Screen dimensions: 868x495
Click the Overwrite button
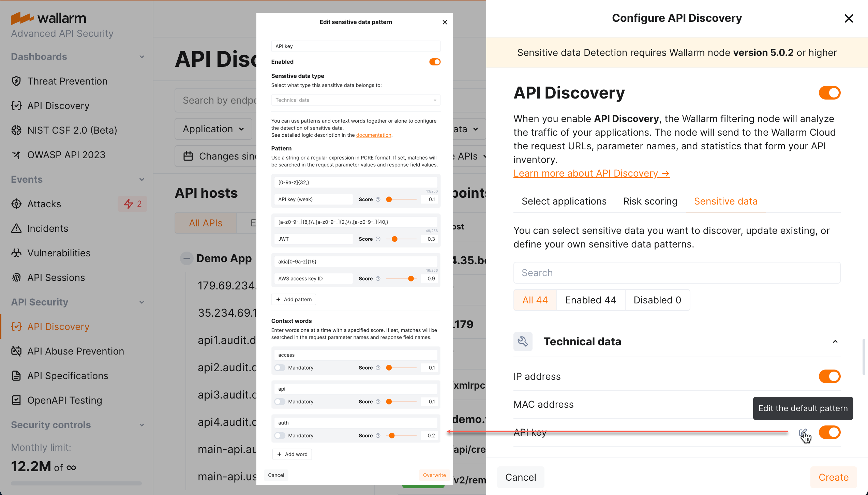(x=434, y=475)
